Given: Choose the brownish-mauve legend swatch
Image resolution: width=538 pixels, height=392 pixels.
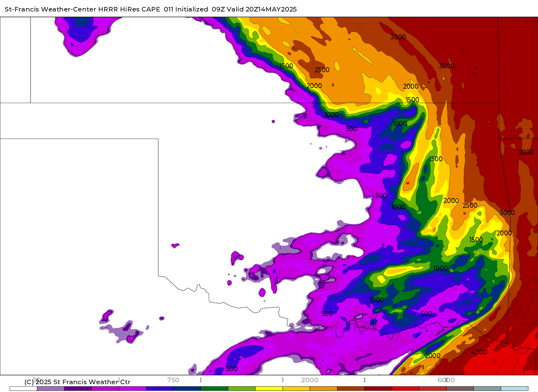Looking at the screenshot, I should [x=460, y=389].
